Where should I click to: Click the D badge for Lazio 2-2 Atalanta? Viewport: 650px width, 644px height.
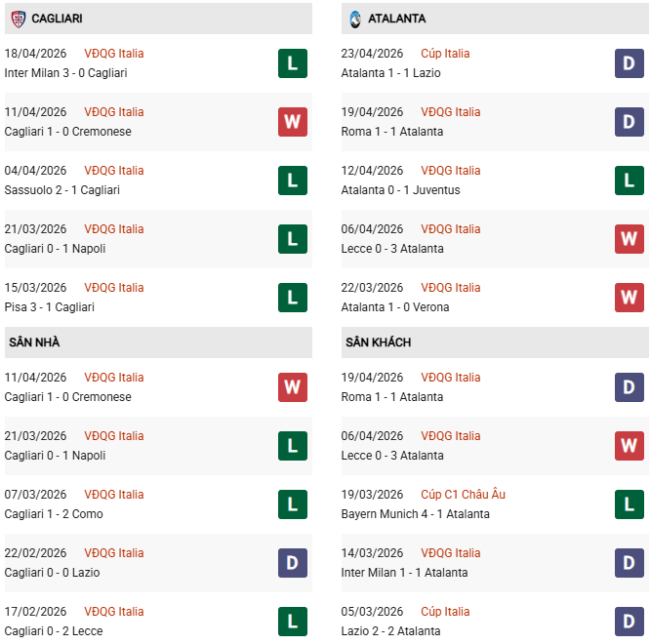click(x=630, y=622)
